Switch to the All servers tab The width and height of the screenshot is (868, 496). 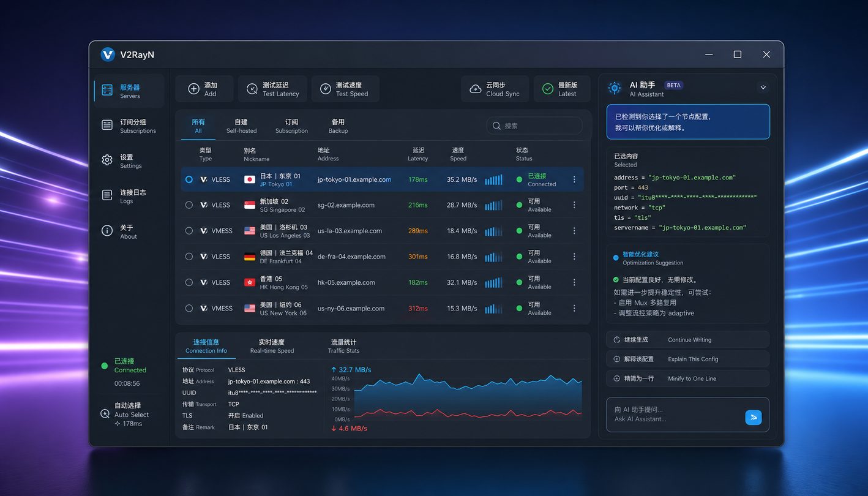tap(198, 126)
